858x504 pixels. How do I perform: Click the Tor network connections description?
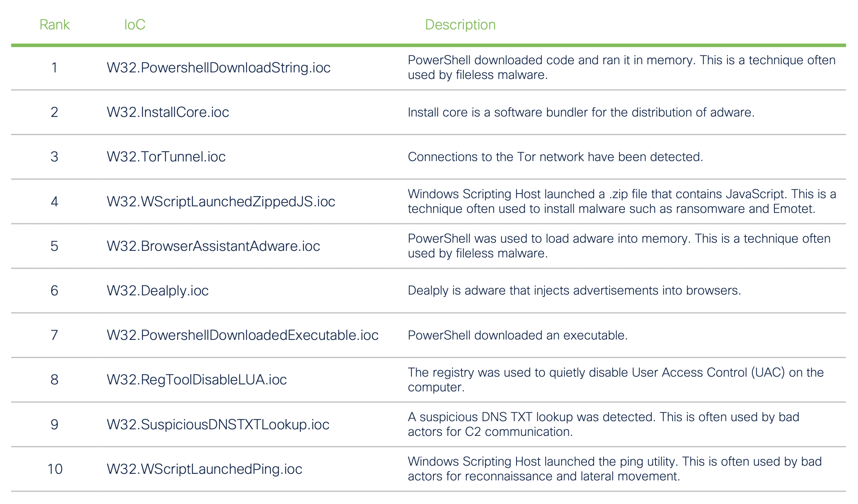click(x=555, y=157)
